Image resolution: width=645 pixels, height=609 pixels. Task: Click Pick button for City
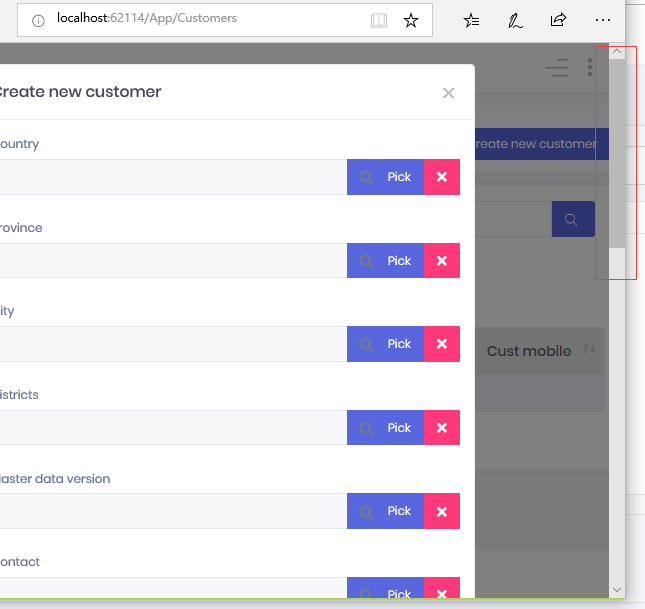(385, 344)
